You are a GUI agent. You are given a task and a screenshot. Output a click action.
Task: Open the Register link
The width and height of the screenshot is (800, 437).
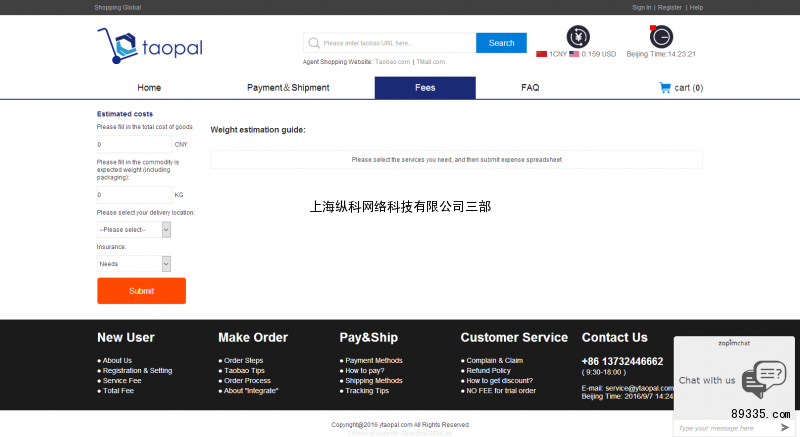click(669, 7)
